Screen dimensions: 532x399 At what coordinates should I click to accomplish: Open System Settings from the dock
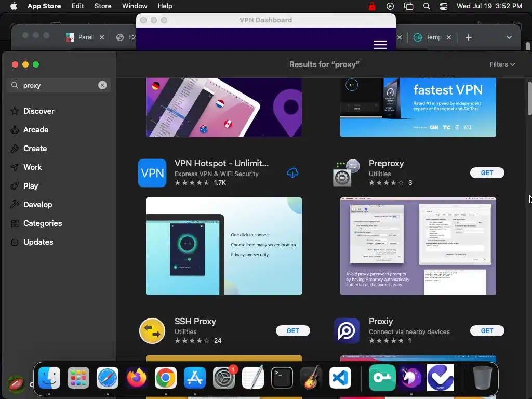point(224,378)
